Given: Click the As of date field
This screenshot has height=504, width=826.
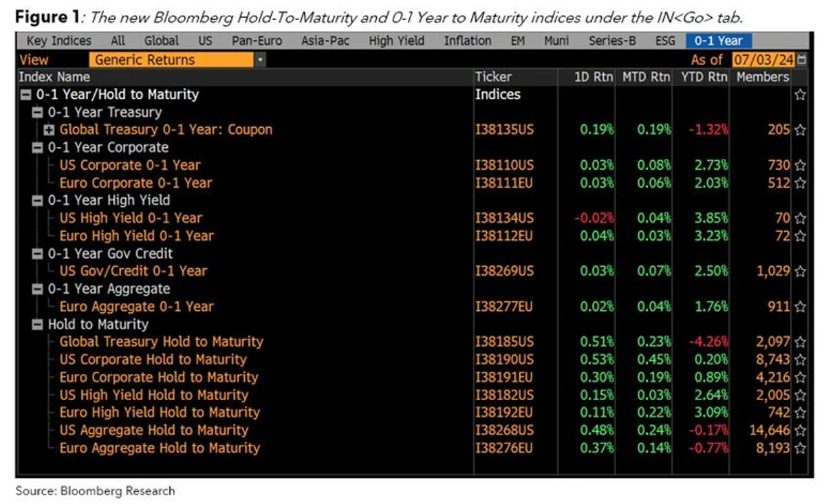Looking at the screenshot, I should (763, 60).
